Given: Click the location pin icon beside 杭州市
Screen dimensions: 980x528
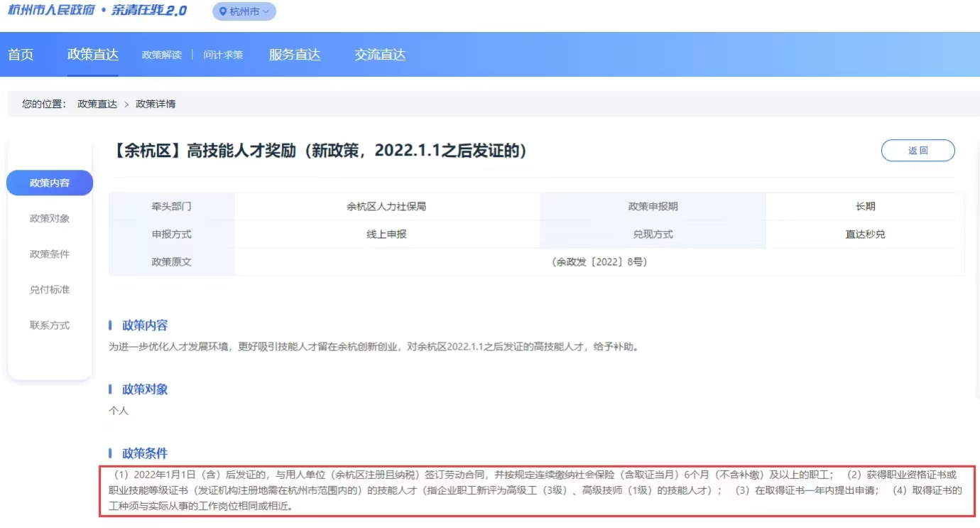Looking at the screenshot, I should click(x=223, y=12).
